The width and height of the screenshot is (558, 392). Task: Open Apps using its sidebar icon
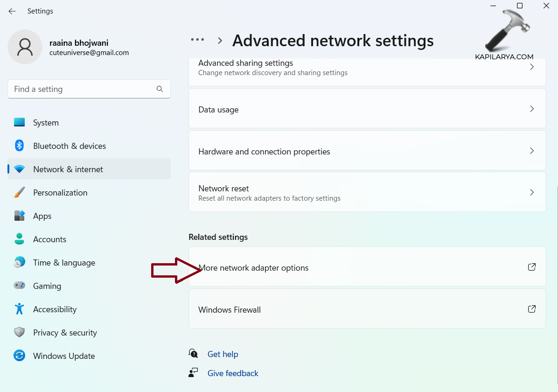pos(19,216)
